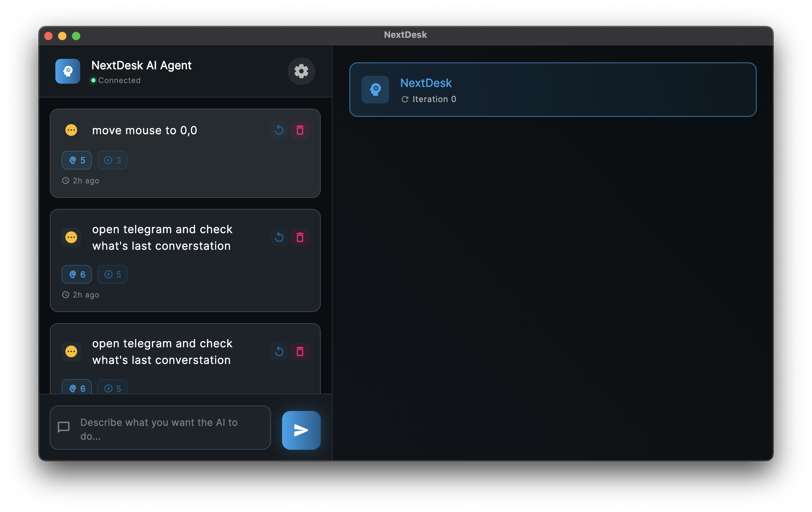The width and height of the screenshot is (812, 512).
Task: Click the steps badge showing 3 on first task
Action: pos(112,160)
